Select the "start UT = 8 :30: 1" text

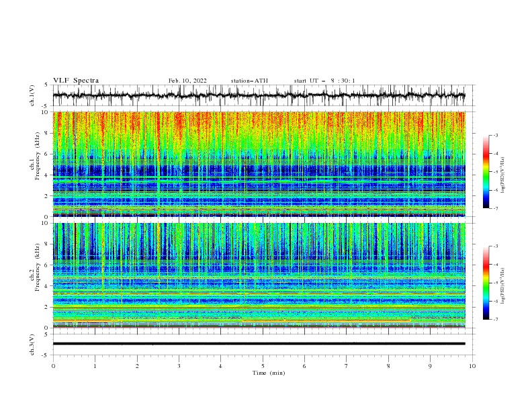click(324, 81)
